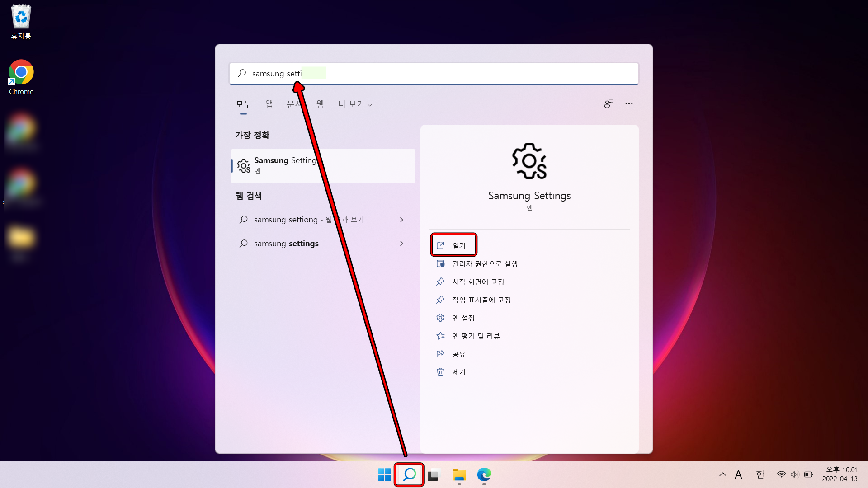Open File Explorer from taskbar
This screenshot has width=868, height=488.
[458, 474]
